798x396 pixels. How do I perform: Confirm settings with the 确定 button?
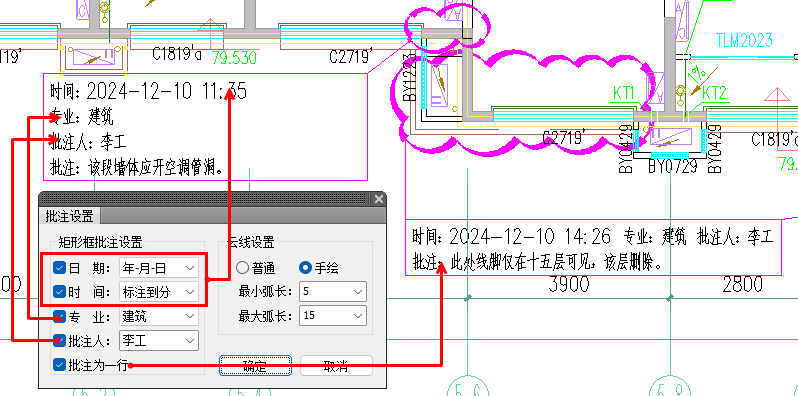[255, 365]
